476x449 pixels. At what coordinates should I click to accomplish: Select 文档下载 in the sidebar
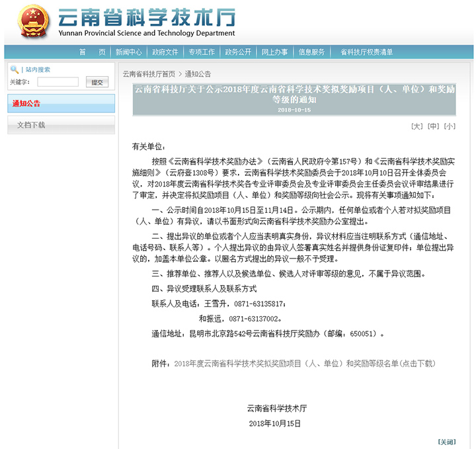[x=61, y=125]
